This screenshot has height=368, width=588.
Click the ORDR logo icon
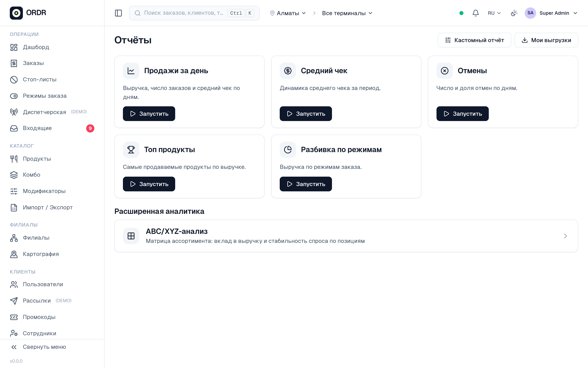click(x=16, y=13)
